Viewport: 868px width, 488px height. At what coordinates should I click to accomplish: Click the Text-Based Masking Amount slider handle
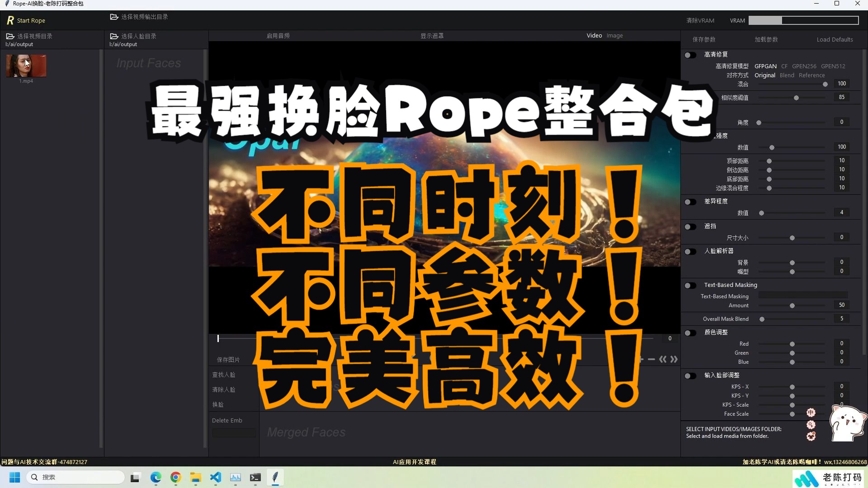pyautogui.click(x=792, y=305)
